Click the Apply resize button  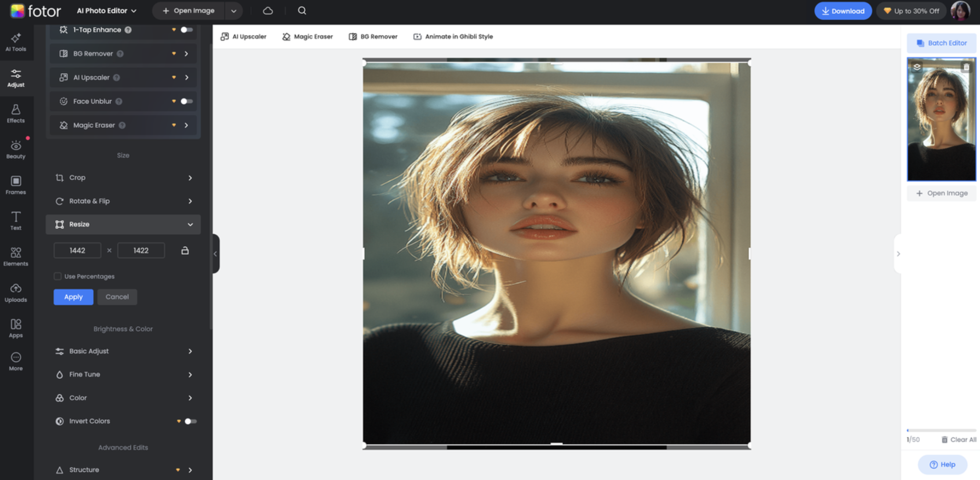73,297
